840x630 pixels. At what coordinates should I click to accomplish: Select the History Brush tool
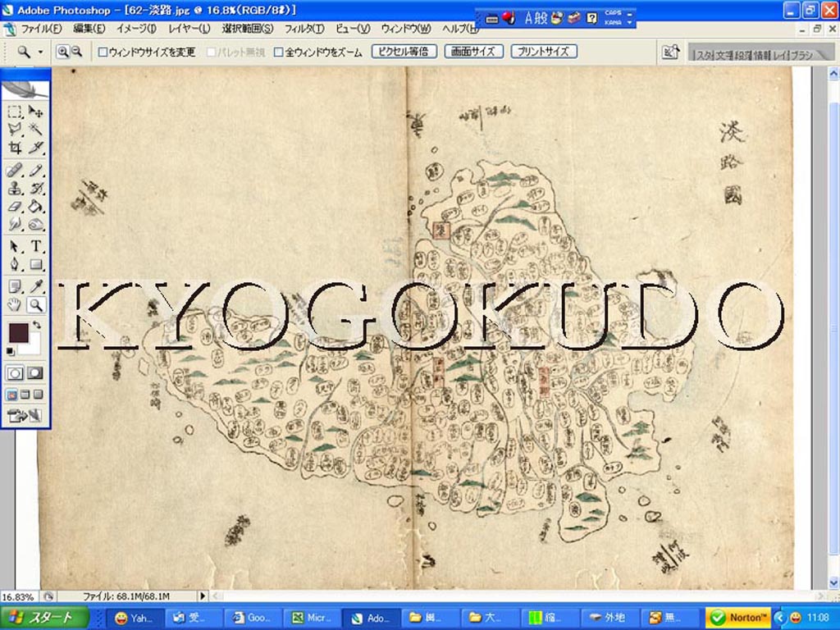35,189
